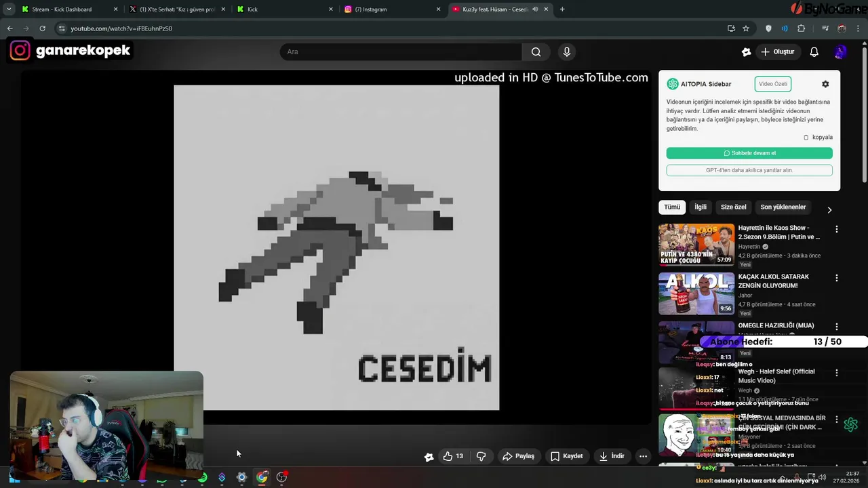Viewport: 868px width, 488px height.
Task: Open Chrome from the taskbar
Action: click(x=262, y=477)
